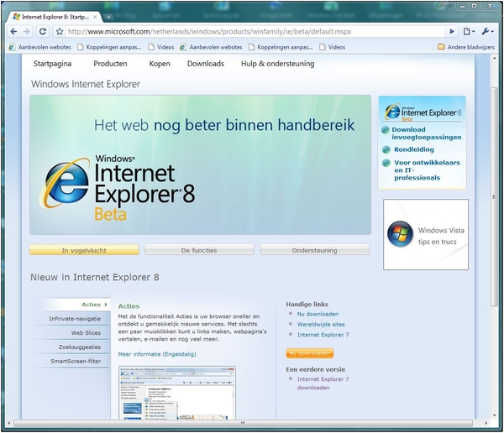Click the scroll down arrow
The image size is (504, 433).
pyautogui.click(x=495, y=415)
